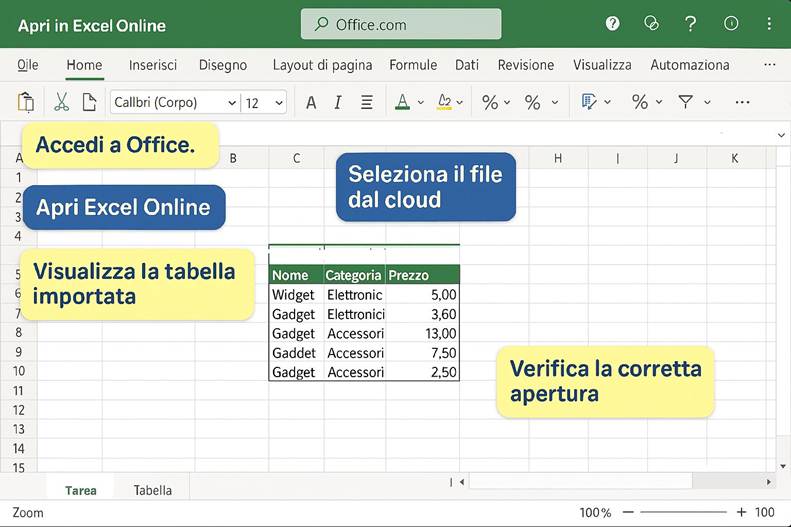The width and height of the screenshot is (791, 527).
Task: Expand the highlight color dropdown arrow
Action: pos(460,102)
